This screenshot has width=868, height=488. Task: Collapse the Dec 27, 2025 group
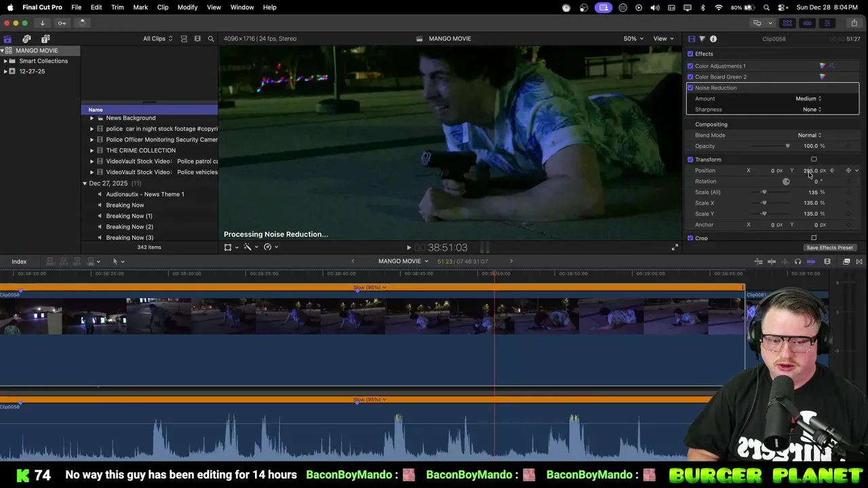(x=85, y=183)
